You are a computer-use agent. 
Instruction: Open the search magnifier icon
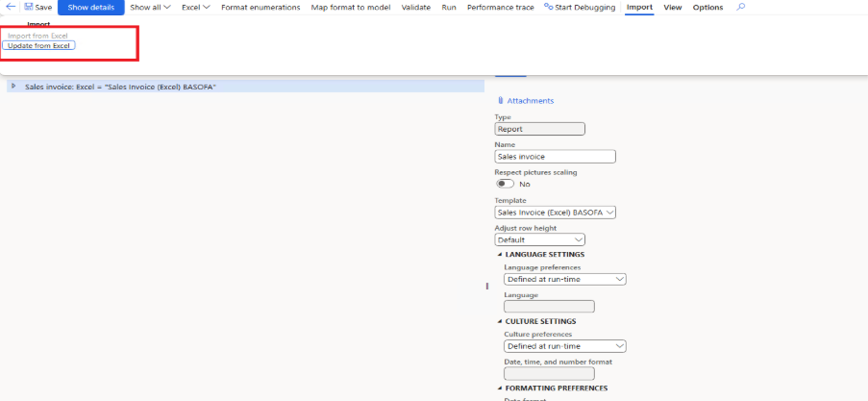[740, 7]
